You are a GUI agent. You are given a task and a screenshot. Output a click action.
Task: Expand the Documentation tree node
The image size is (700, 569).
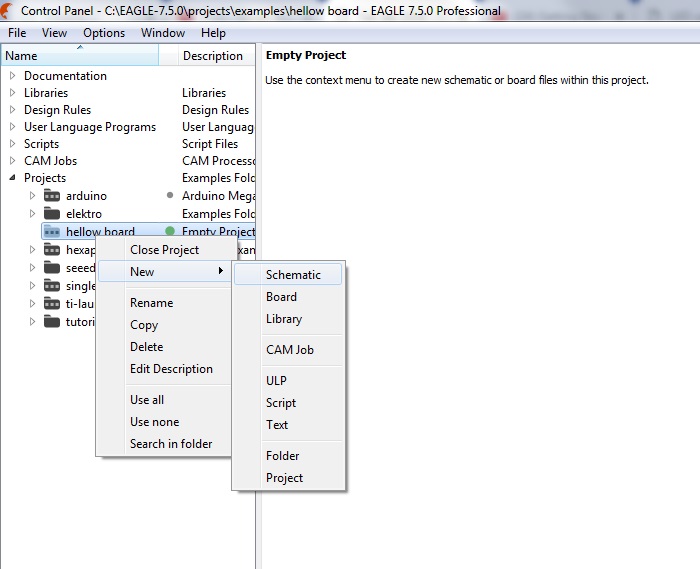[12, 75]
